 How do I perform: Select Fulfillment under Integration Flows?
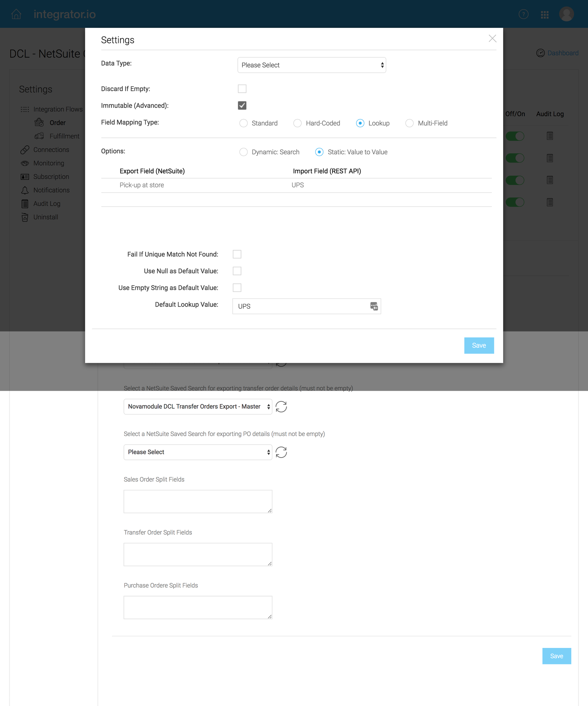click(64, 136)
